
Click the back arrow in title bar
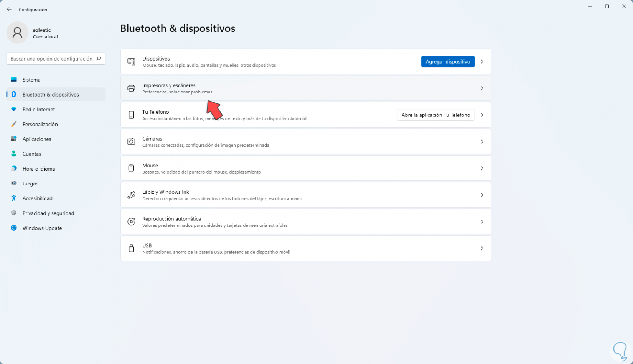9,10
